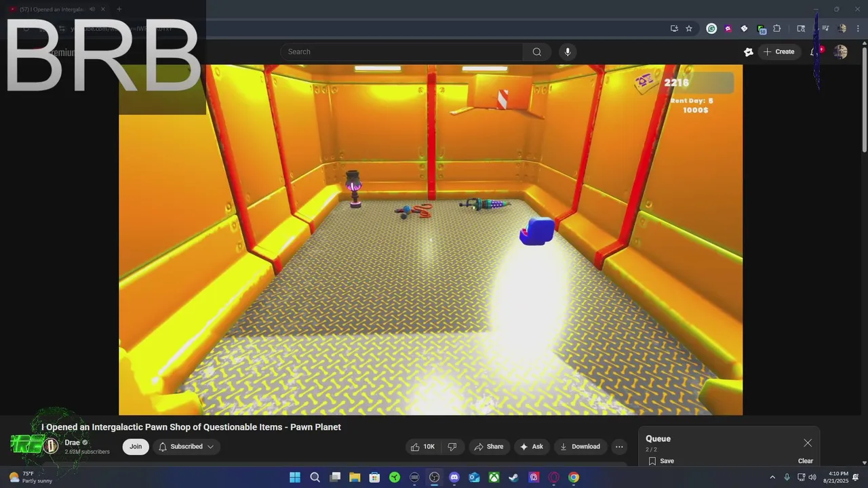Click the network icon in system tray
The height and width of the screenshot is (488, 868).
click(x=800, y=477)
